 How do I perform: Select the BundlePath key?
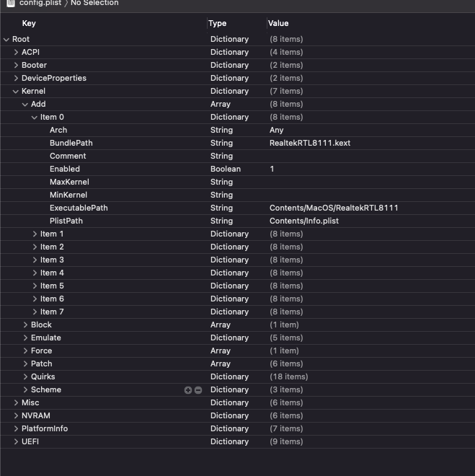coord(71,144)
